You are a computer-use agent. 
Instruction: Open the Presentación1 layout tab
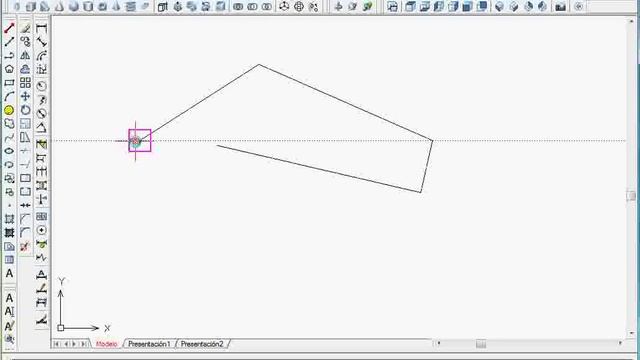click(x=149, y=344)
